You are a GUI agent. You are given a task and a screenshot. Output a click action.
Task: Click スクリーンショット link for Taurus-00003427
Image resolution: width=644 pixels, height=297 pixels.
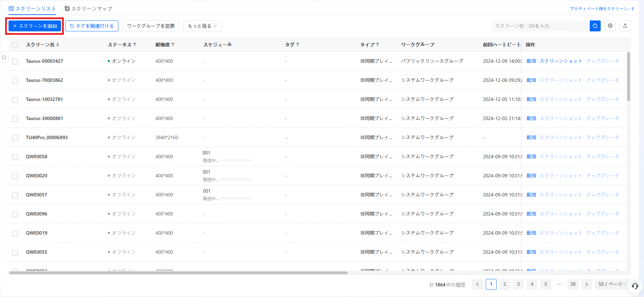[x=561, y=61]
